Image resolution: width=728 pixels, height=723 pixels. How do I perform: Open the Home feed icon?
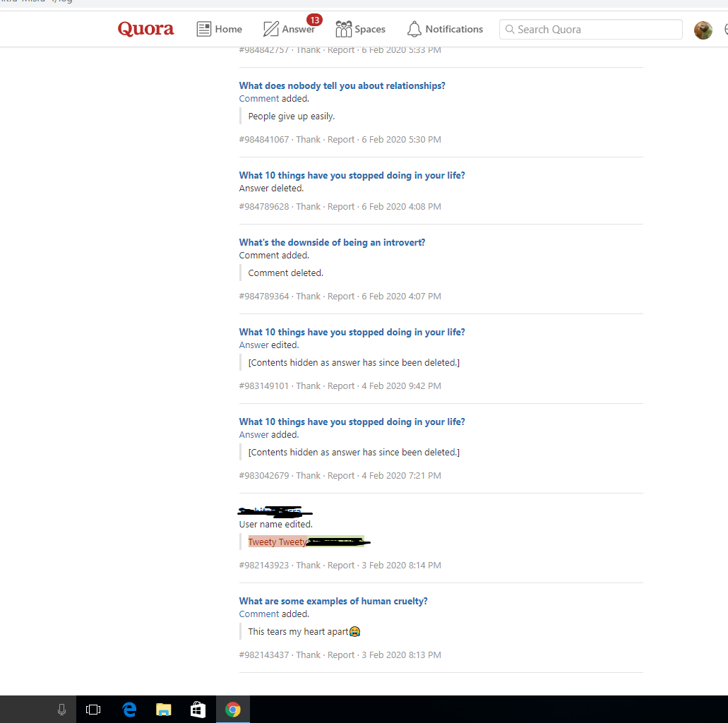204,29
